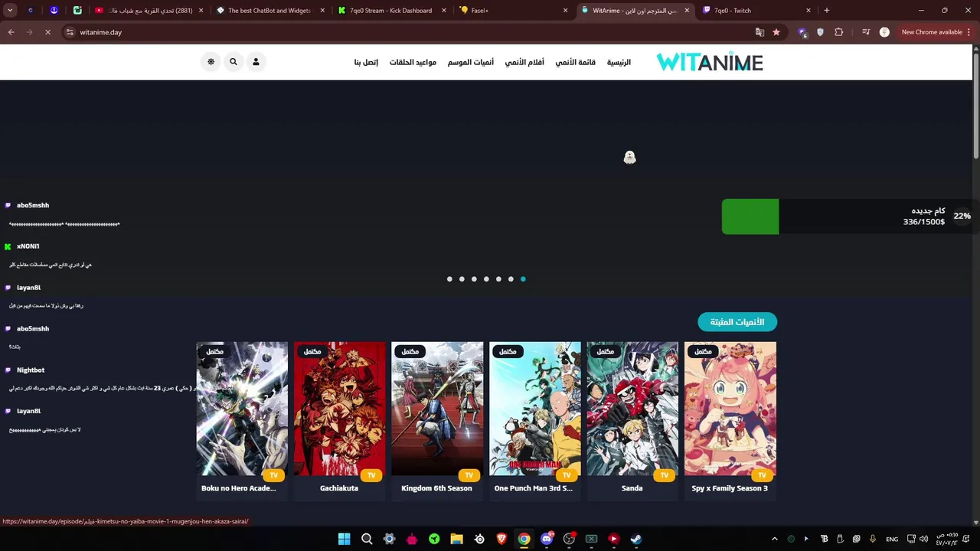Open Discord from the taskbar
The height and width of the screenshot is (551, 980).
click(x=547, y=539)
